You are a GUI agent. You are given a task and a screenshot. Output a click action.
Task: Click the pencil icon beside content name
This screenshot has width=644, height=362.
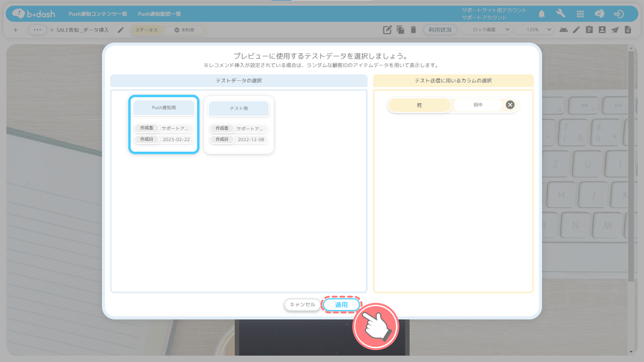click(x=121, y=30)
